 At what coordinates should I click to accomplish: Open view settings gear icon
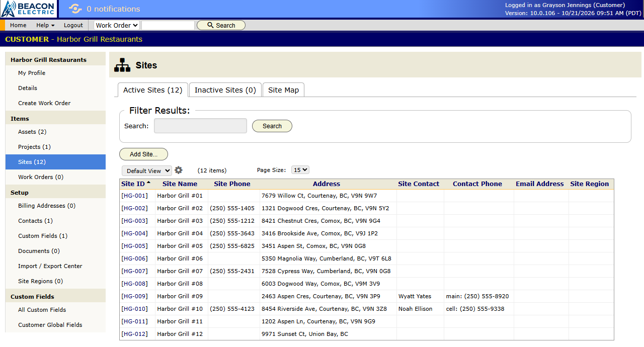(179, 170)
